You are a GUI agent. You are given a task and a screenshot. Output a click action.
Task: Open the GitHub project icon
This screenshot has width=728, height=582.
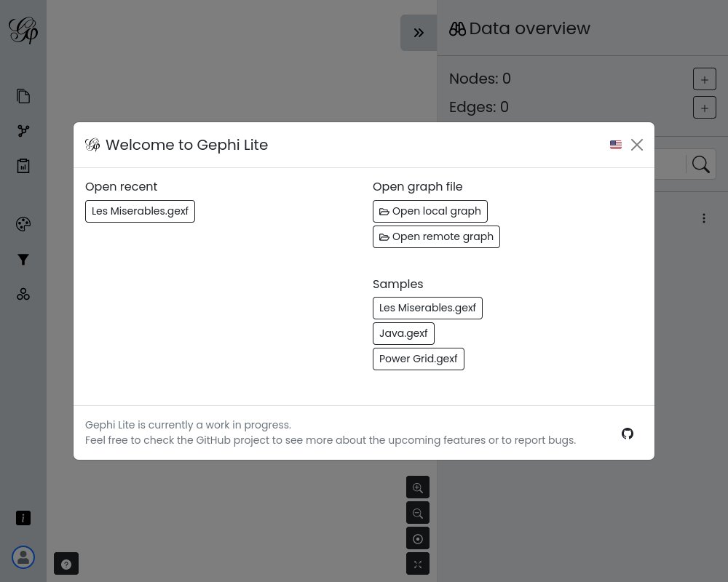(628, 434)
